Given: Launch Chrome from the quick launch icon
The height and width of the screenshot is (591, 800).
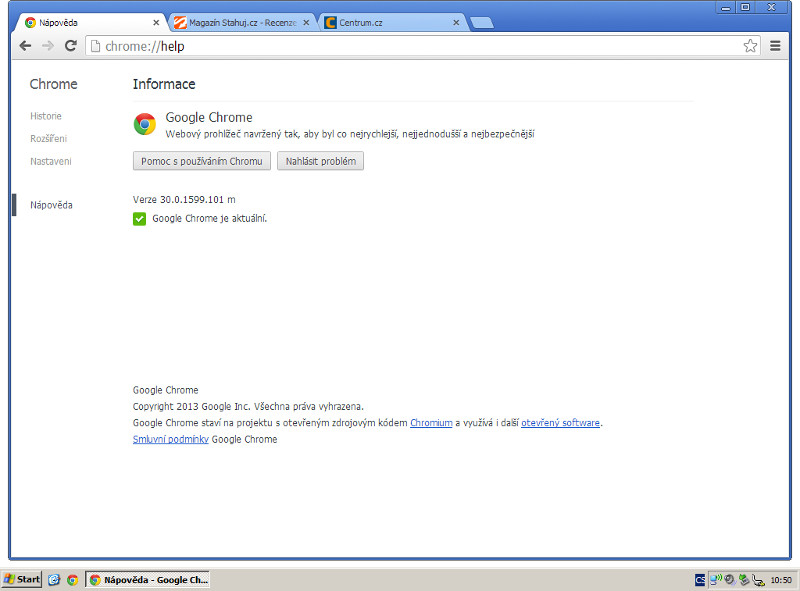Looking at the screenshot, I should pos(72,580).
